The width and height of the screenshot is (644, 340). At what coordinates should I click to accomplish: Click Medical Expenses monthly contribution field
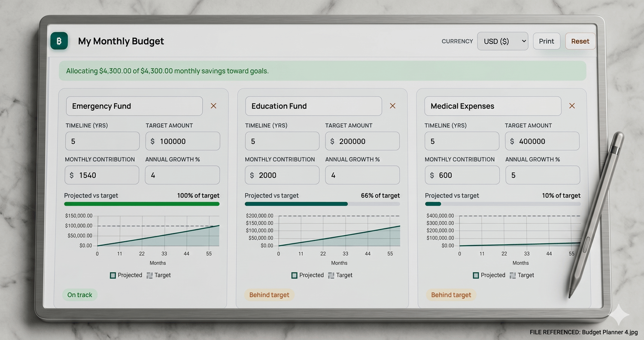pyautogui.click(x=462, y=175)
